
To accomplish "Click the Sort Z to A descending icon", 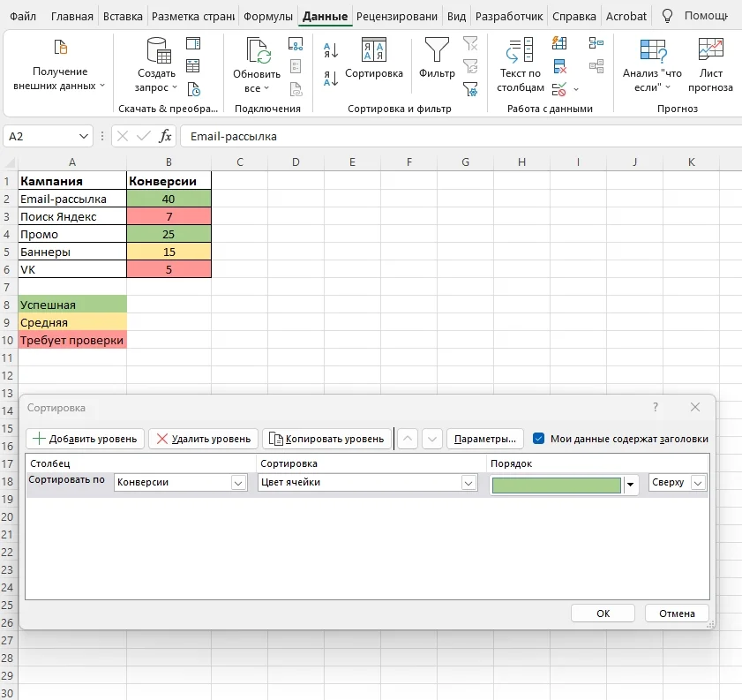I will pos(331,79).
